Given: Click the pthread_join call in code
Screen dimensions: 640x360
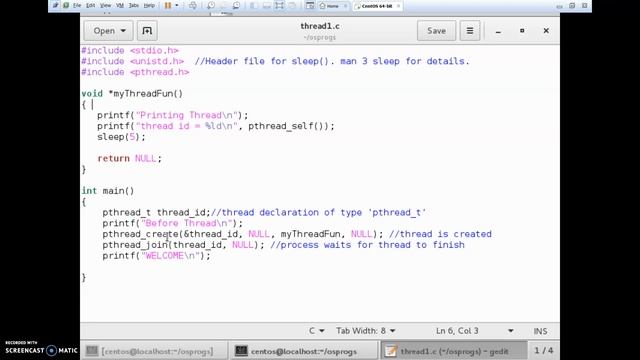Looking at the screenshot, I should point(183,245).
